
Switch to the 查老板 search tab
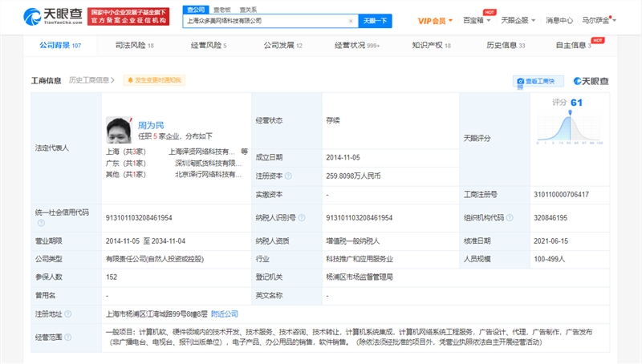(x=222, y=10)
